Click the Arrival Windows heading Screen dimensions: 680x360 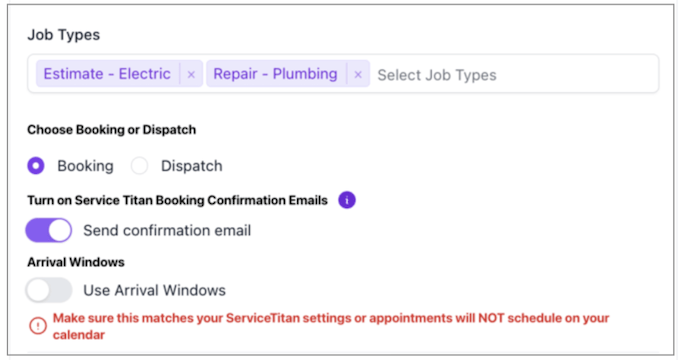click(76, 262)
